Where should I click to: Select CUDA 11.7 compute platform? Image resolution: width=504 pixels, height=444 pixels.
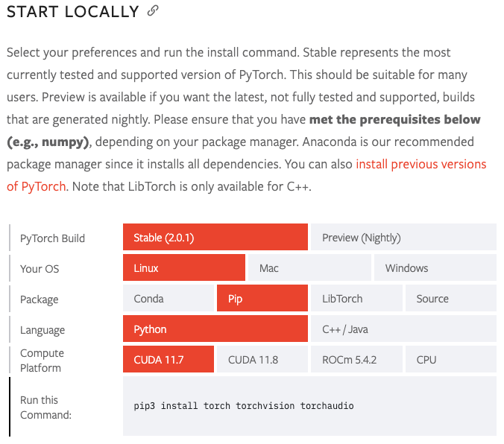tap(168, 360)
